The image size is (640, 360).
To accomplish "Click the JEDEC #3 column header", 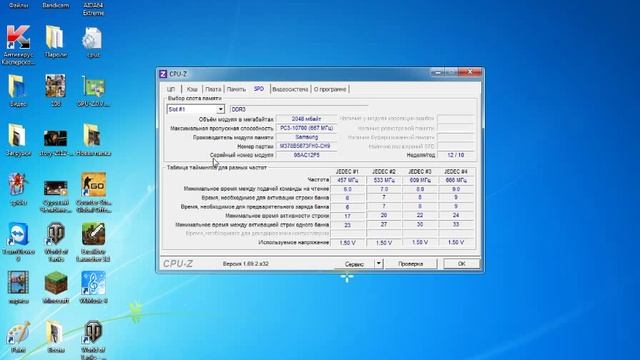I will point(420,172).
